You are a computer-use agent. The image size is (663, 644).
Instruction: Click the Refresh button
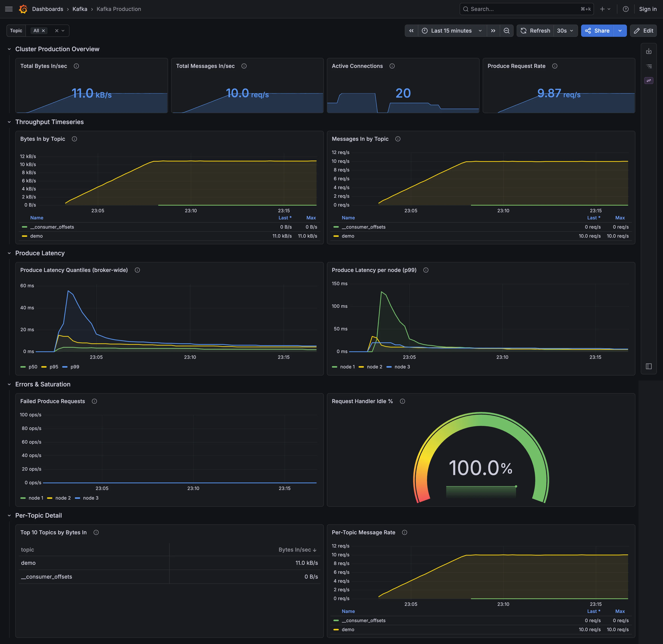click(535, 31)
